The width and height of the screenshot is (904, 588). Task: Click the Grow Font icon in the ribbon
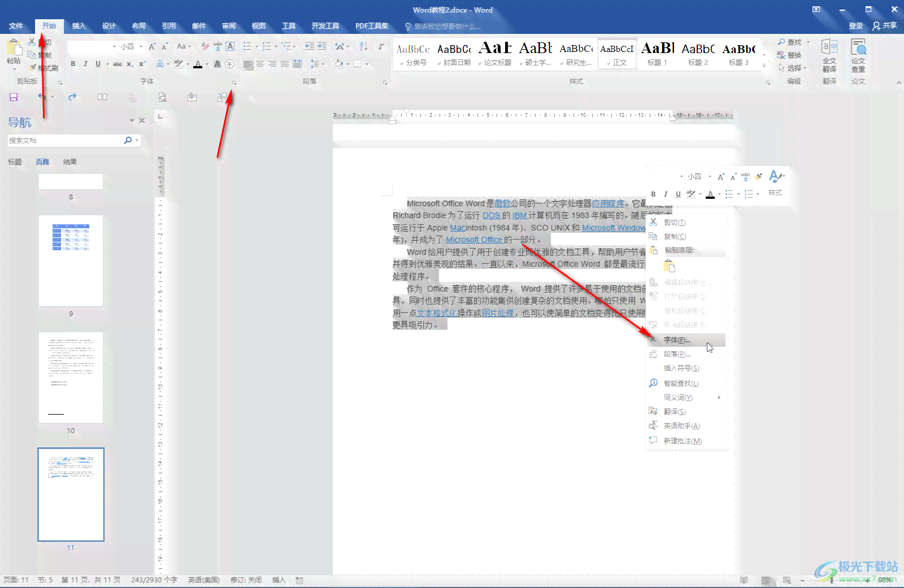tap(152, 47)
